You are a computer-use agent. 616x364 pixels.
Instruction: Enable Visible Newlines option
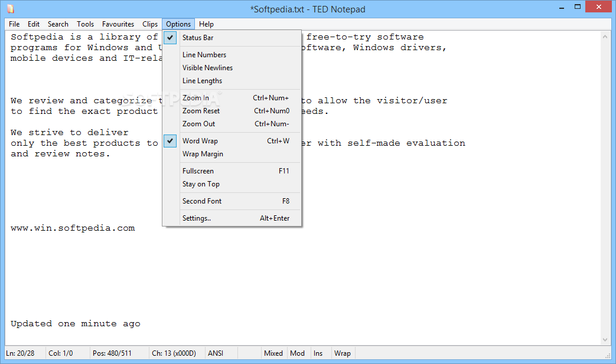232,67
